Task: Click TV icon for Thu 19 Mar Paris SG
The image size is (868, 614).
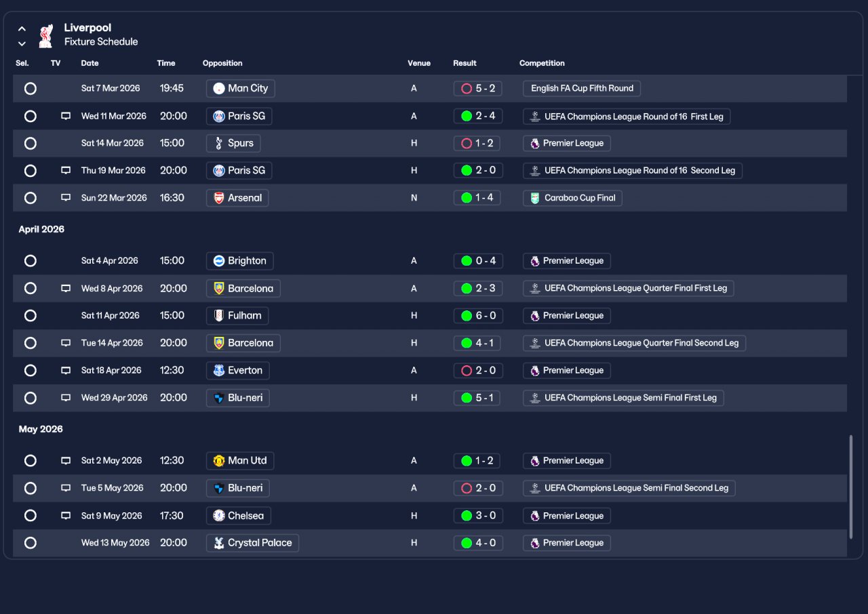Action: pyautogui.click(x=66, y=171)
